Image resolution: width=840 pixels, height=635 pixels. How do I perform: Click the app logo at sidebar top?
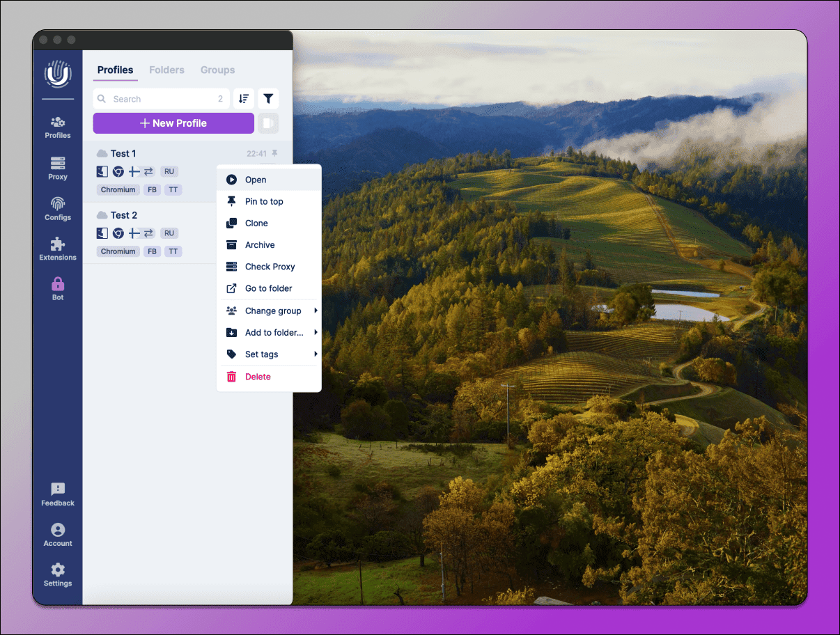pos(58,74)
